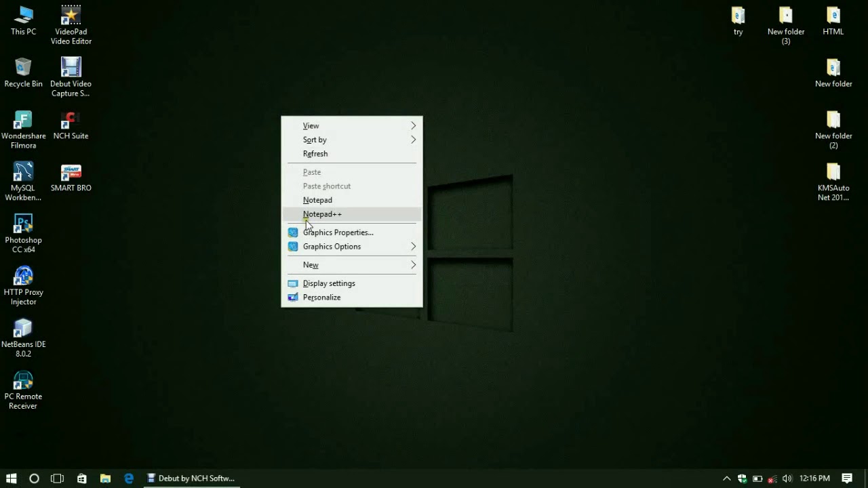
Task: Select New folder (2) on desktop
Action: pos(833,129)
